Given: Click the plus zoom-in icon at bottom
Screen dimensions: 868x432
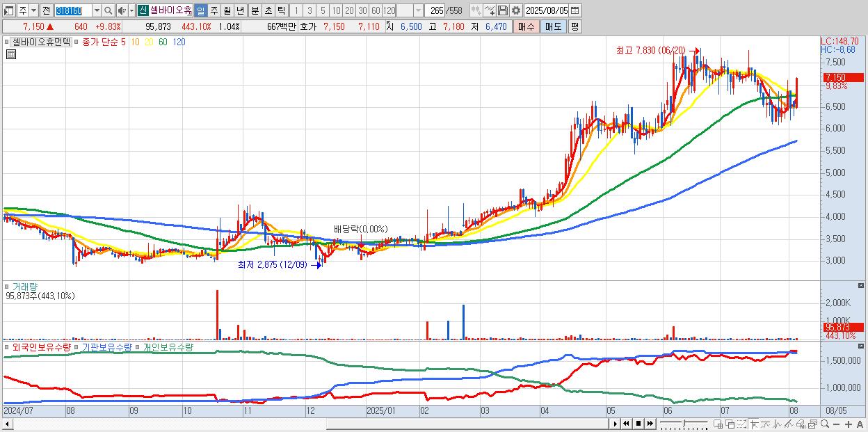Looking at the screenshot, I should point(848,424).
